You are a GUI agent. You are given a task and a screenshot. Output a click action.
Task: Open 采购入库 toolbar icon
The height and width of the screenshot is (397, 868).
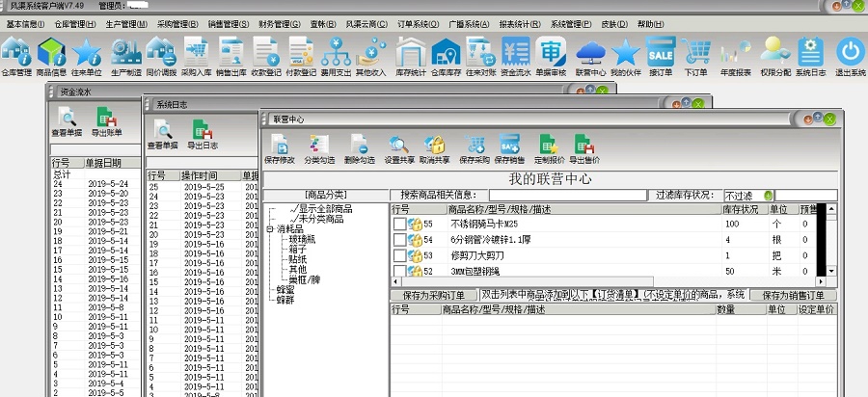(196, 57)
